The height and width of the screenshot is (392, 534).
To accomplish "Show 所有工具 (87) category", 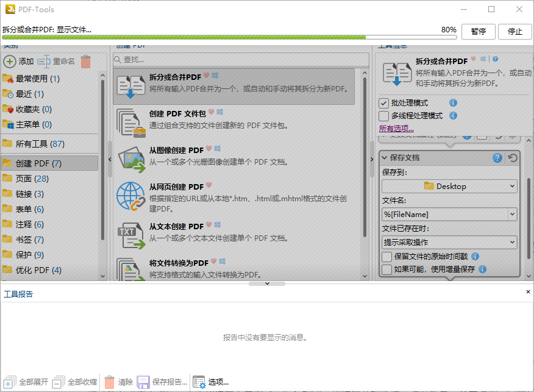I will pyautogui.click(x=50, y=144).
